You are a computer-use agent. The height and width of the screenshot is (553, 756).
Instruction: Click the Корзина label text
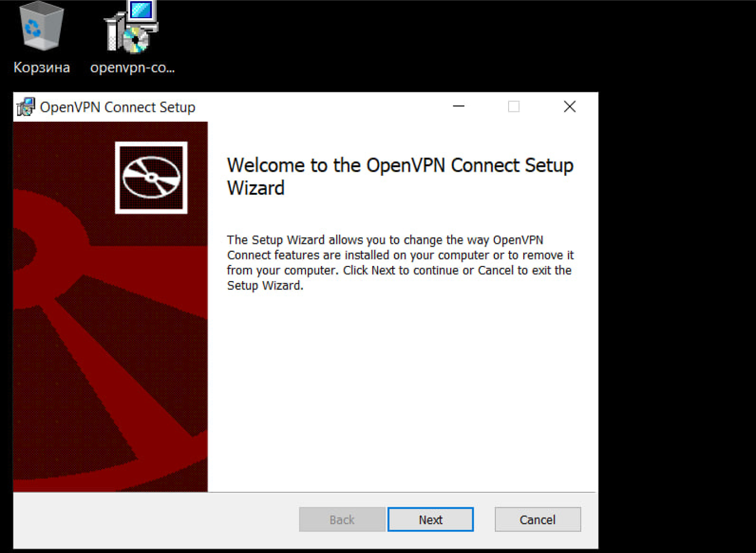tap(42, 68)
